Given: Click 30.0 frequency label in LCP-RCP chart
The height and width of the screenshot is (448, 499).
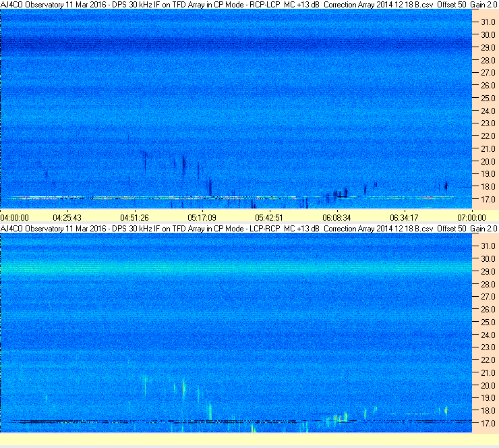Looking at the screenshot, I should coord(488,259).
